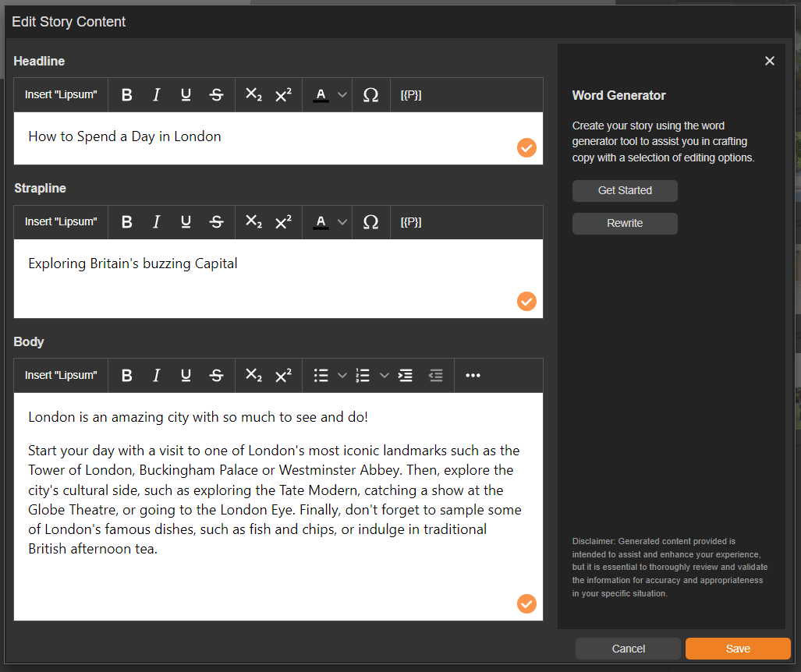This screenshot has height=672, width=801.
Task: Click the Body orange checkmark indicator
Action: coord(526,603)
